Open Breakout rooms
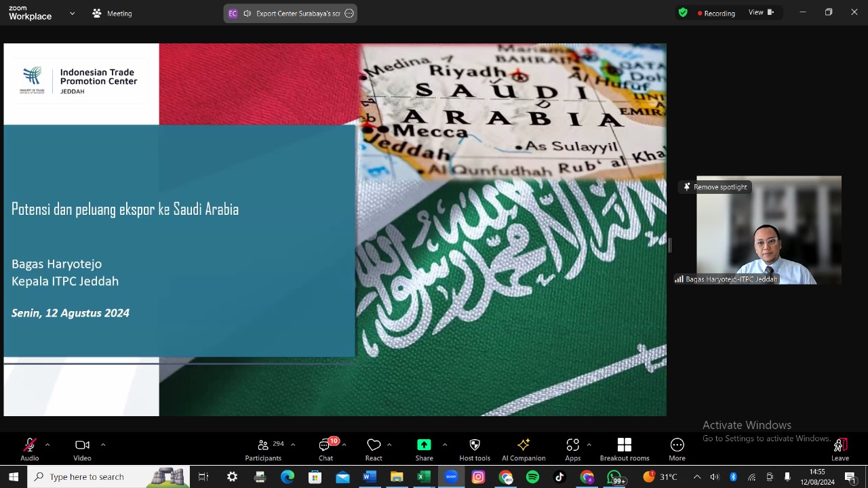 tap(625, 449)
